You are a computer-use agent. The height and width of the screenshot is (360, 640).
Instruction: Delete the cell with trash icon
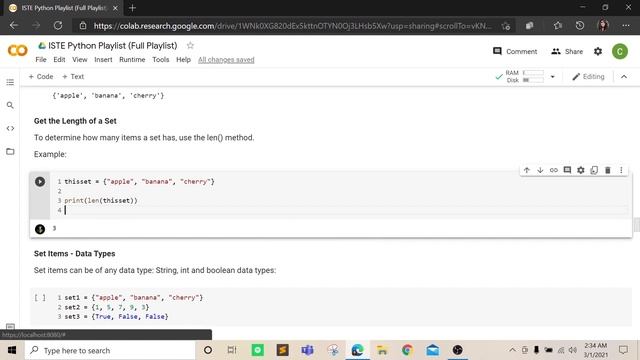607,170
